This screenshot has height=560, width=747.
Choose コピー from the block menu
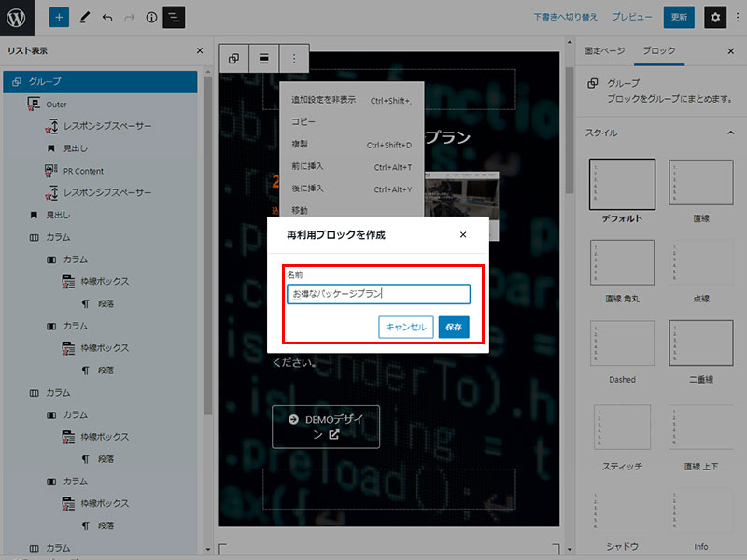[303, 122]
